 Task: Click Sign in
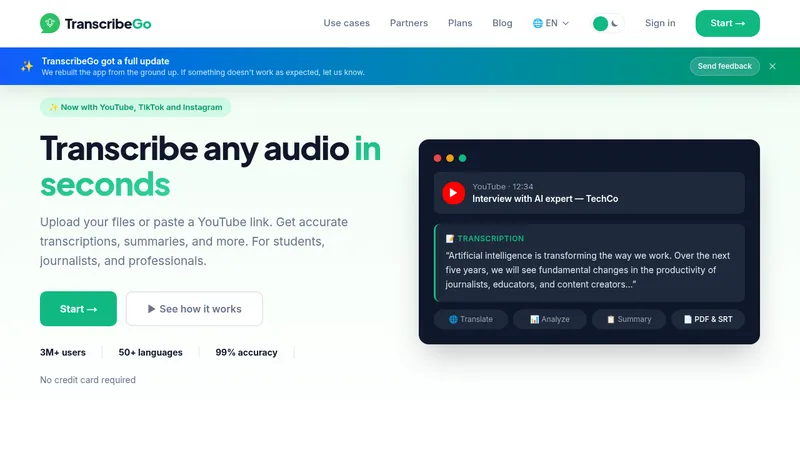coord(660,23)
